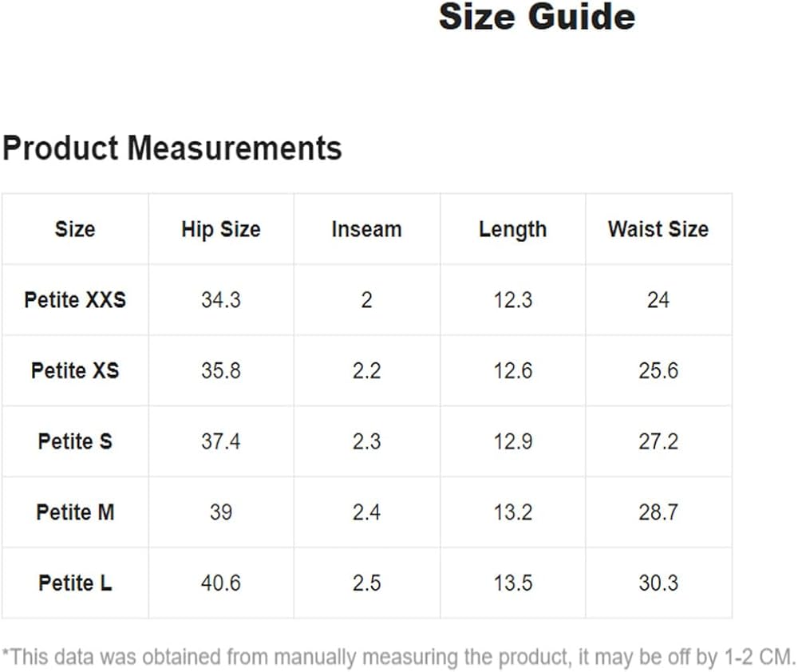
Task: Click the Petite S row label
Action: click(x=75, y=441)
